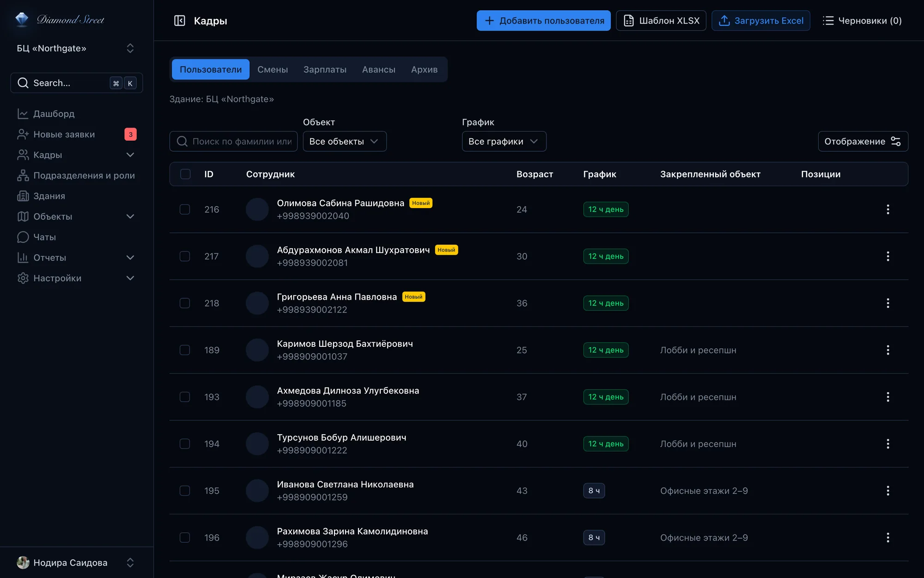The image size is (924, 578).
Task: Select the checkbox for employee ID 193
Action: [185, 397]
